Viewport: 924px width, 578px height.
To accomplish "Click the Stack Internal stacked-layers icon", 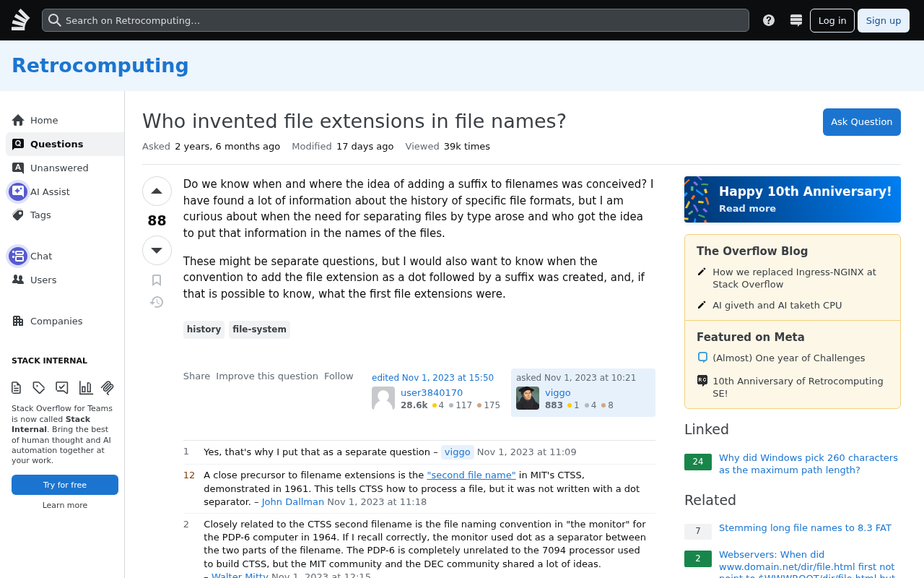I will 108,388.
